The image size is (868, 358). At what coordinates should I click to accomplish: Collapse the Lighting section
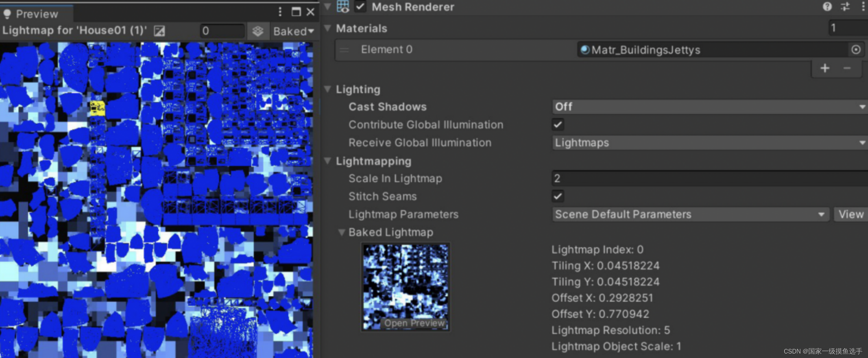(x=328, y=89)
